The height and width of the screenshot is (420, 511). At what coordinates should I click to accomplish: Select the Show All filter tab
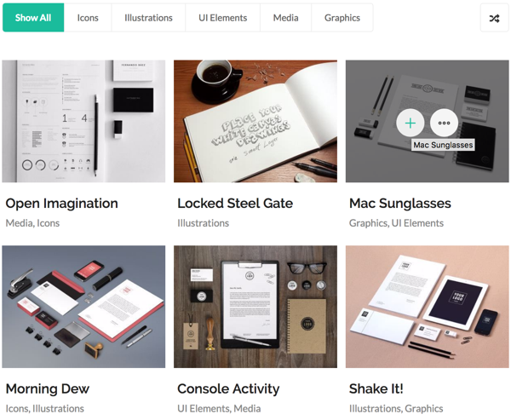(33, 18)
